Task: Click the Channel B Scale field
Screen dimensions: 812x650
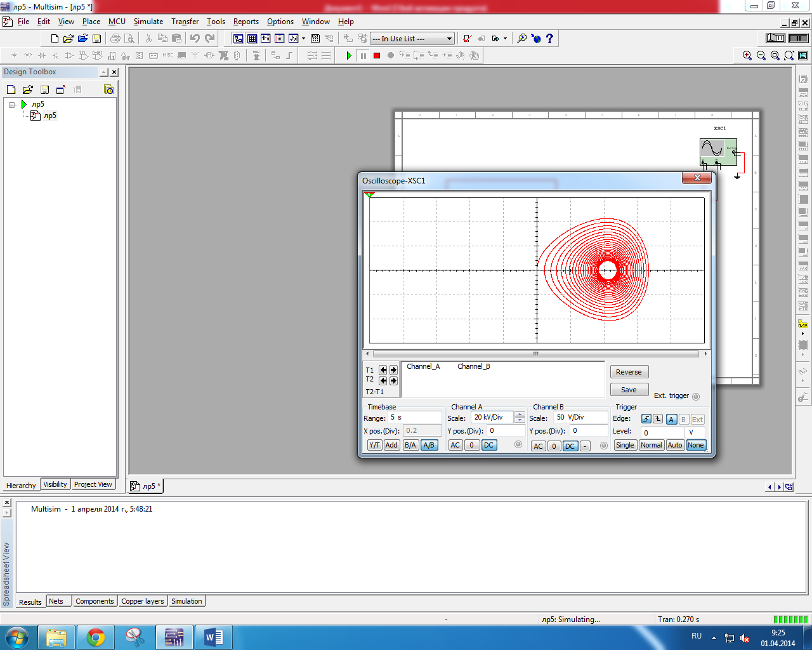Action: pos(580,418)
